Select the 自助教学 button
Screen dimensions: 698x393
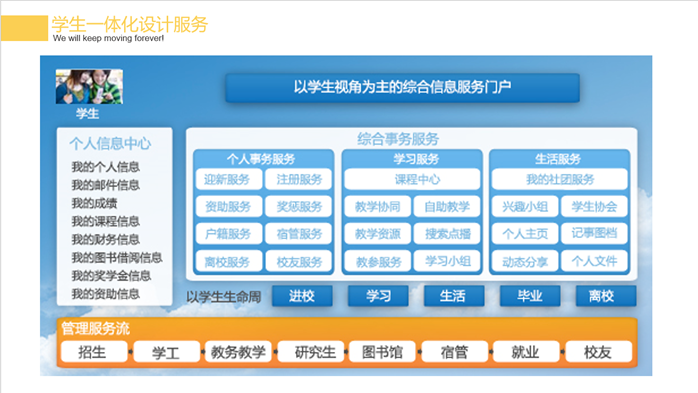click(447, 207)
